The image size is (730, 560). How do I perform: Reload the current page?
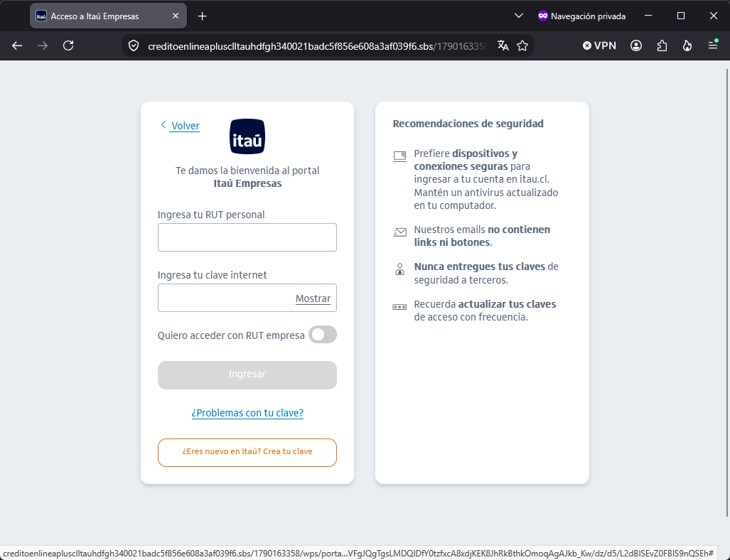point(68,45)
